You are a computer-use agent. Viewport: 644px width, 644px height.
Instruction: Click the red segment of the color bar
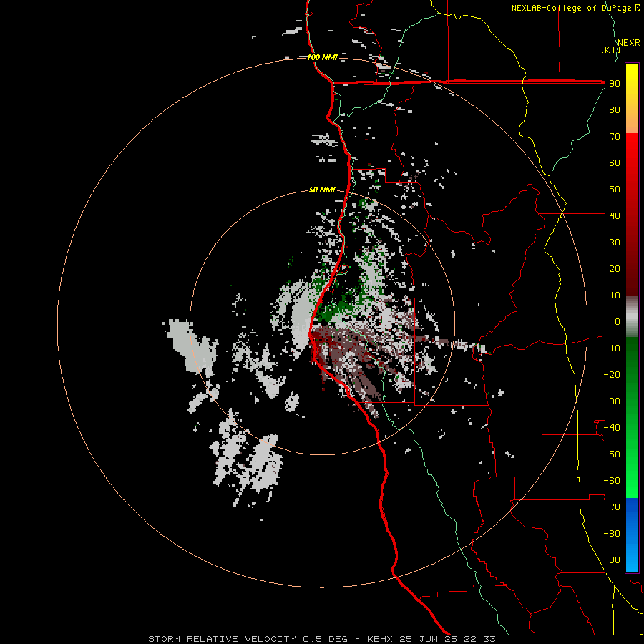click(632, 215)
